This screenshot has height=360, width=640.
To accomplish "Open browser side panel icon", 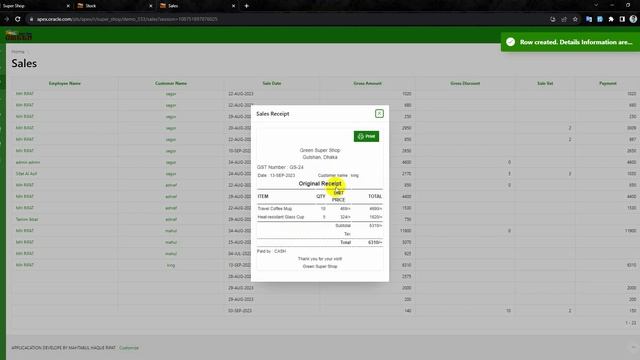I will click(x=622, y=19).
